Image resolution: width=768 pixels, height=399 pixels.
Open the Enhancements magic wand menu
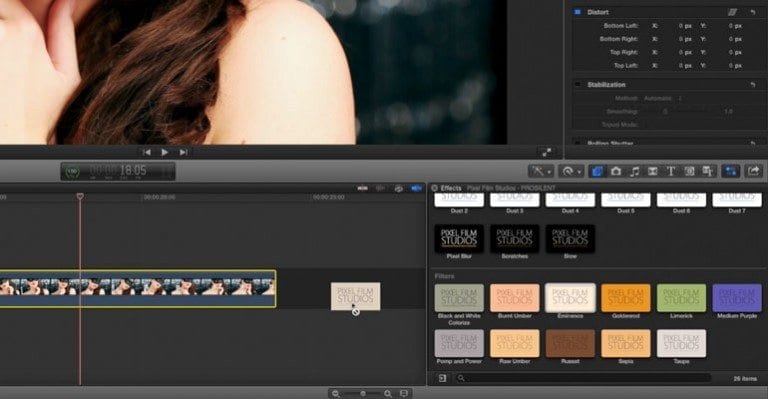541,171
